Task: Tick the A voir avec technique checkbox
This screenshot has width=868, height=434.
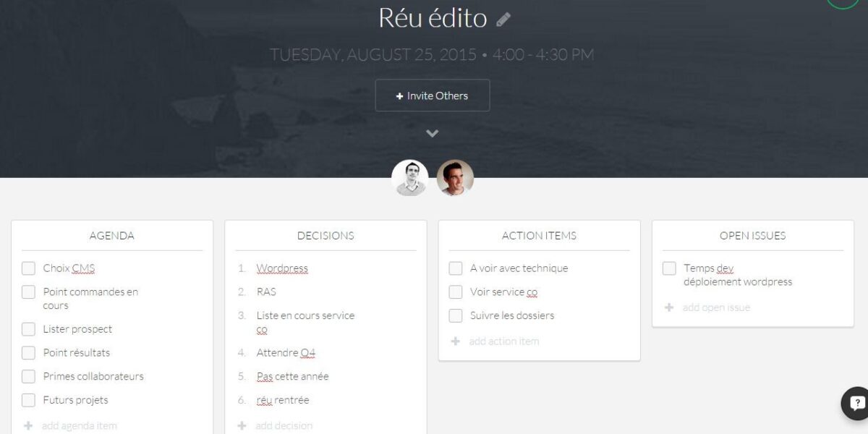Action: [x=456, y=268]
